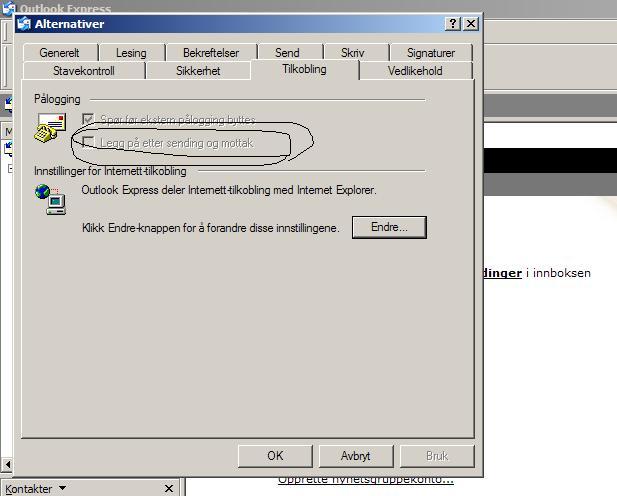Cancel with the Avbryt button
Image resolution: width=617 pixels, height=496 pixels.
coord(356,456)
